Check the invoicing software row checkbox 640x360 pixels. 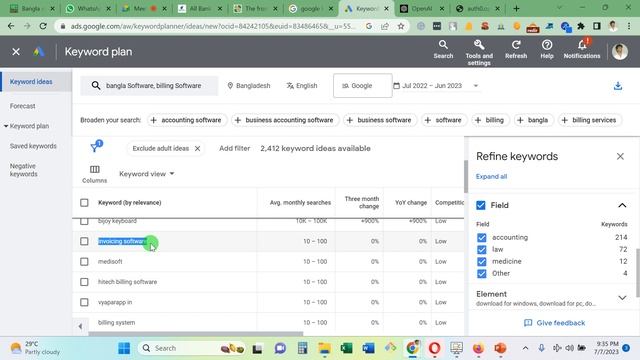tap(84, 241)
